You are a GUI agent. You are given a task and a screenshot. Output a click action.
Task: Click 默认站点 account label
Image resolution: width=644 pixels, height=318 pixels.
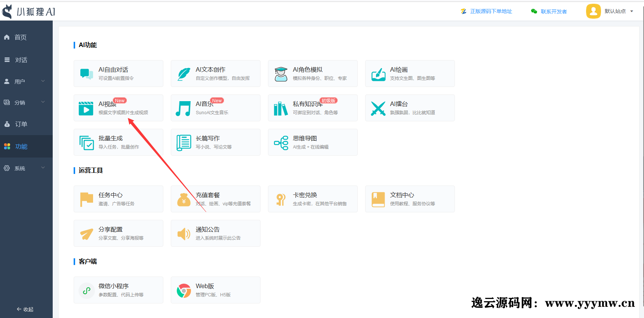click(615, 11)
